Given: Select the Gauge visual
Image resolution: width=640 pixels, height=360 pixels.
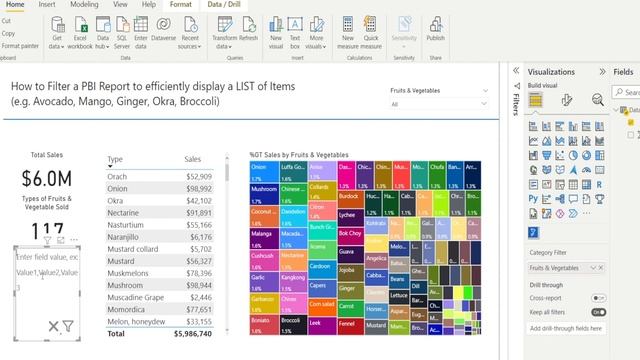Looking at the screenshot, I should [587, 170].
